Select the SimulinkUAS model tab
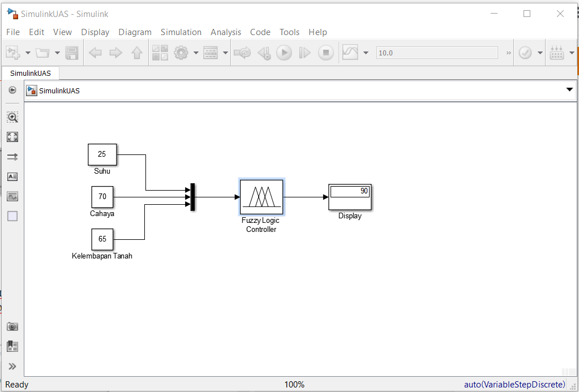Screen dimensions: 579x392 (x=30, y=73)
